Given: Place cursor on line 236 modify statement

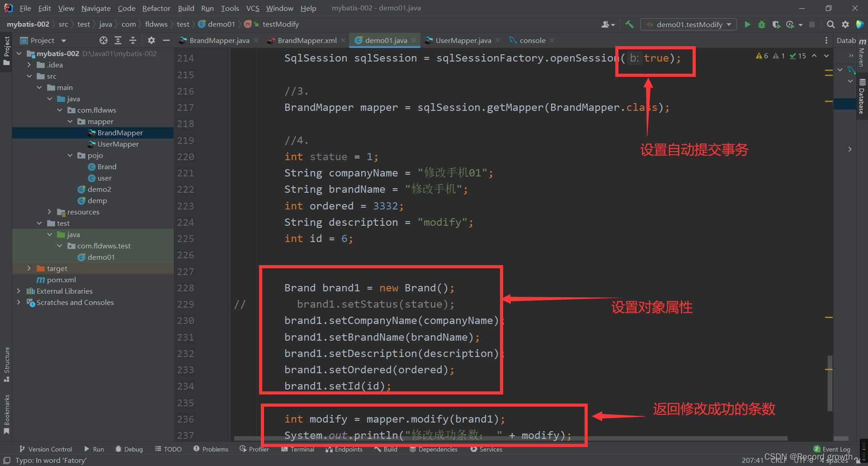Looking at the screenshot, I should click(x=394, y=419).
